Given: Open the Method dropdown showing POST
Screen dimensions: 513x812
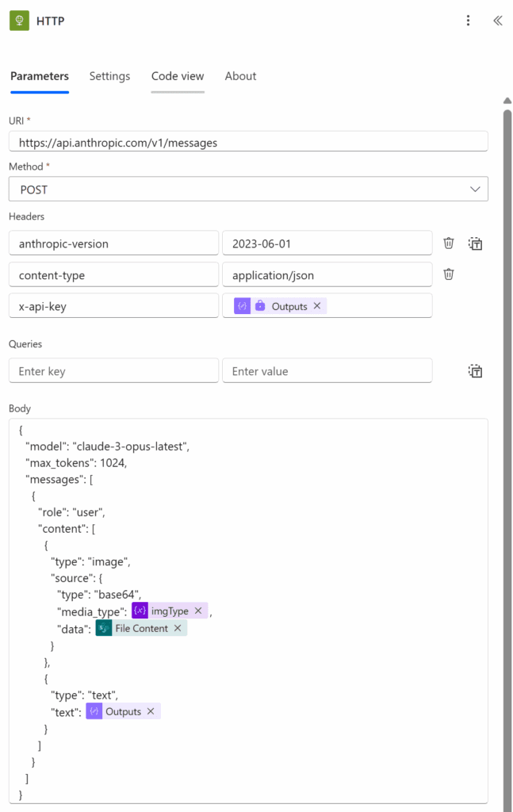Looking at the screenshot, I should tap(248, 189).
